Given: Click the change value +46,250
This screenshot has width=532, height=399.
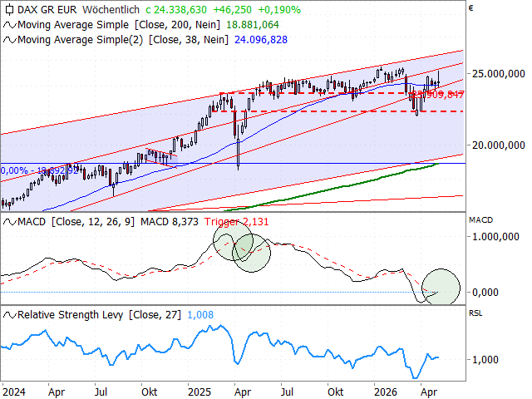Looking at the screenshot, I should pyautogui.click(x=233, y=10).
